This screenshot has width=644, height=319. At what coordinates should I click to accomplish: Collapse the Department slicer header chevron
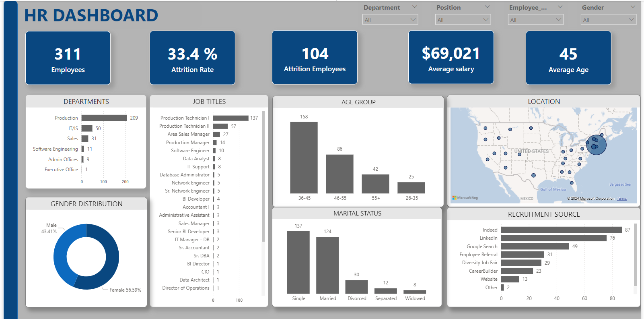tap(414, 7)
